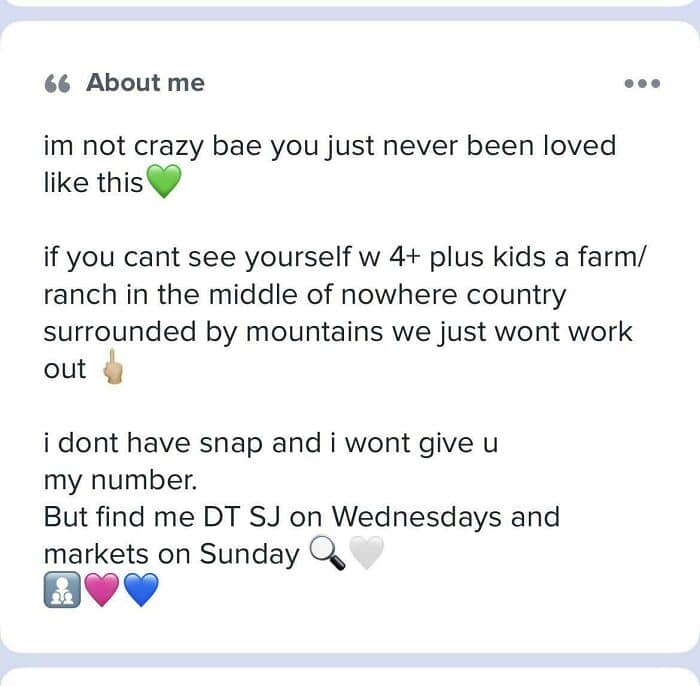Screen dimensions: 700x686
Task: Tap the words "like this"
Action: pos(93,184)
